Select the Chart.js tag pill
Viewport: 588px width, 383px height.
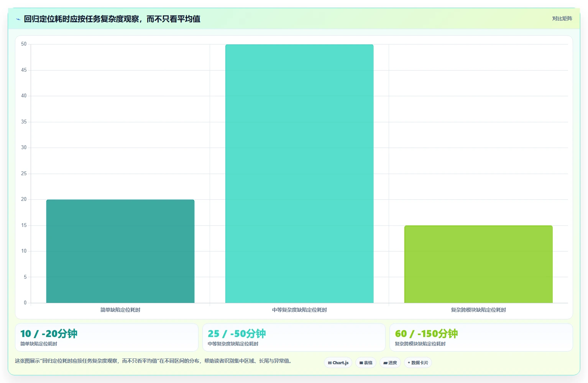point(338,363)
